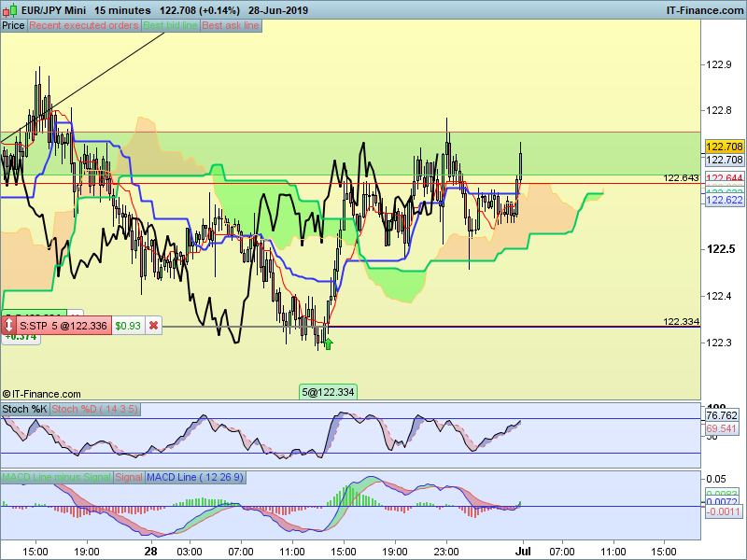Click the 122.3 price axis label
This screenshot has width=747, height=560.
718,343
